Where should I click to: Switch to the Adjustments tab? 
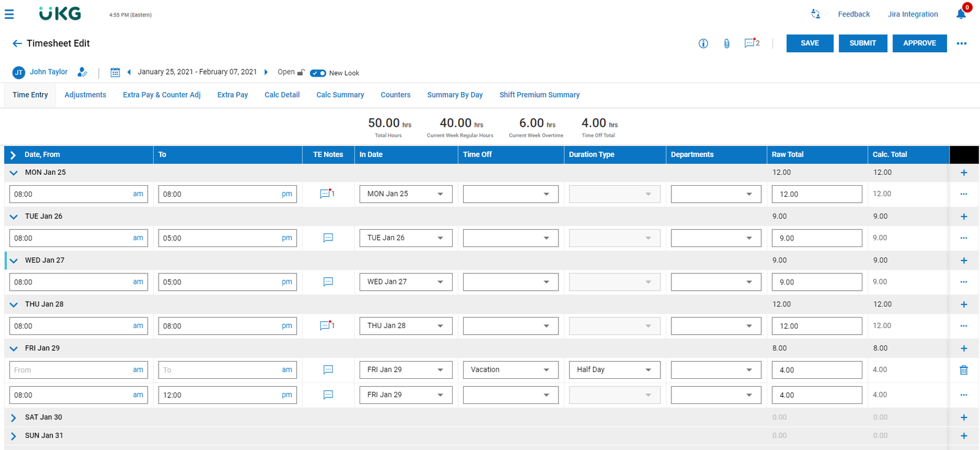[85, 95]
